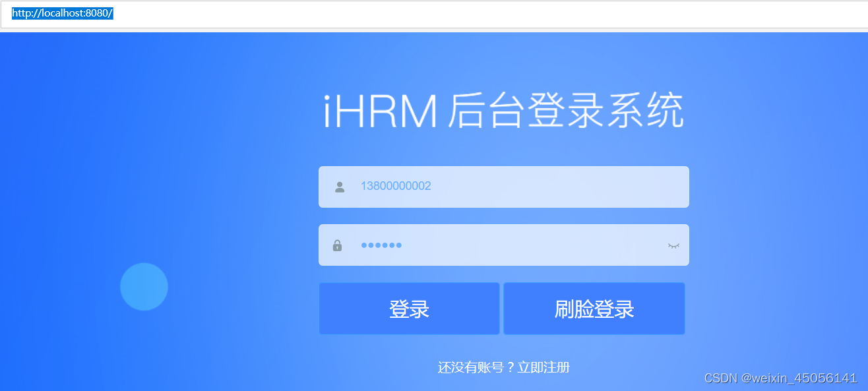The image size is (868, 391).
Task: Click the circular blue decoration on the left
Action: pyautogui.click(x=144, y=286)
